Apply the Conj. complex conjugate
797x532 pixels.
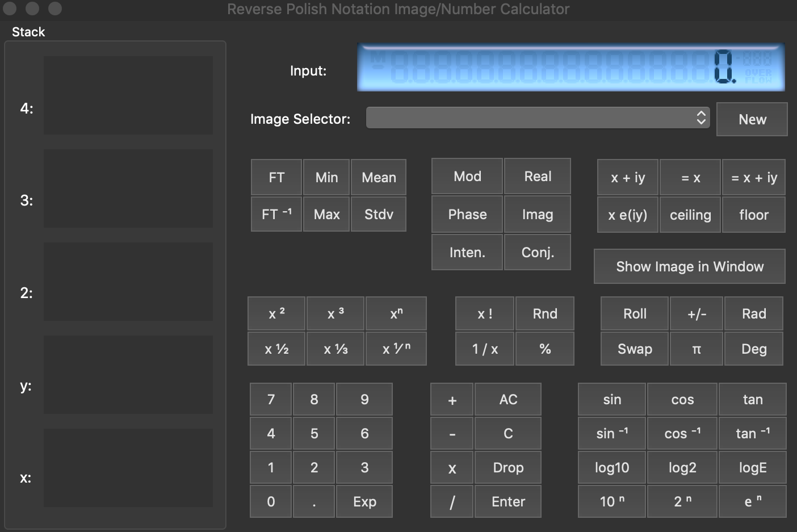pos(538,252)
